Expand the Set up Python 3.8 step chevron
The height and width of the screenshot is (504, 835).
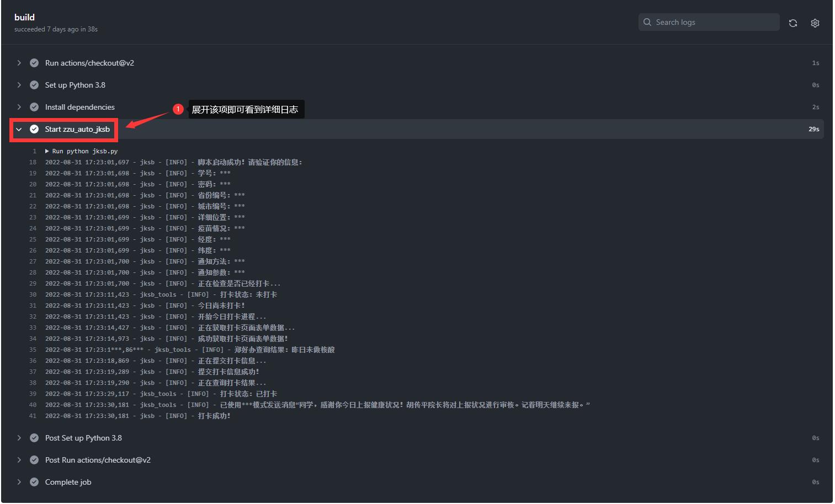(x=19, y=85)
